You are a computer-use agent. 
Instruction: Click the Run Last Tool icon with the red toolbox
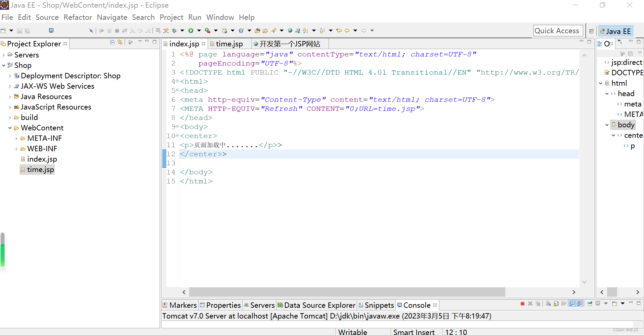[208, 31]
